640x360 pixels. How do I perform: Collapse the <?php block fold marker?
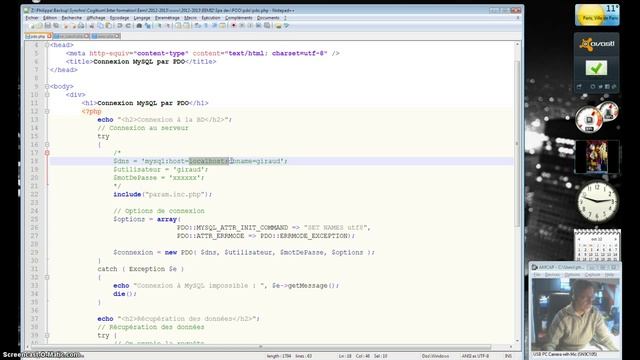pyautogui.click(x=47, y=111)
